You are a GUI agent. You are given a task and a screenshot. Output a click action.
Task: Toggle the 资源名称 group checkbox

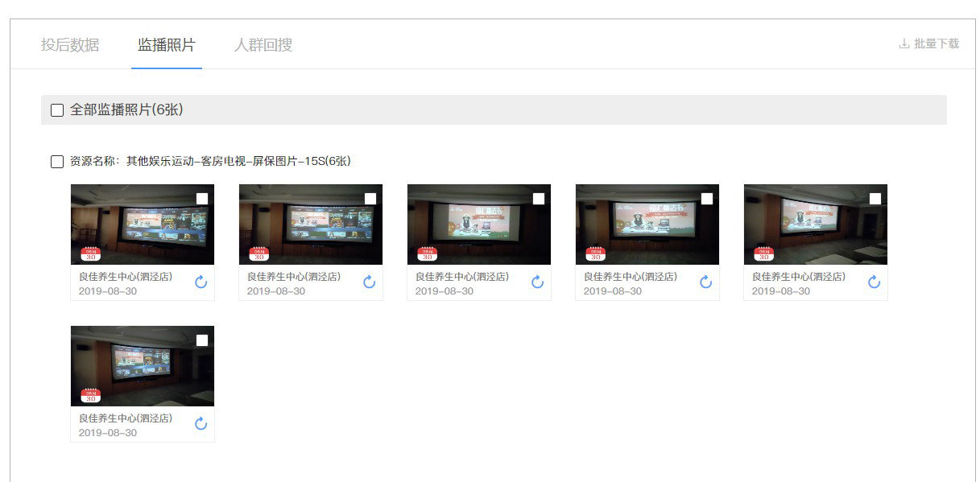pos(57,162)
